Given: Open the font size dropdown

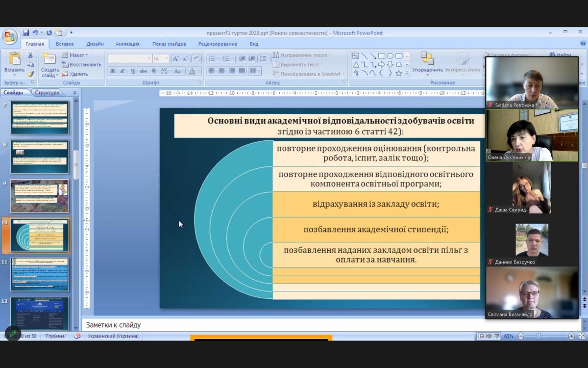Looking at the screenshot, I should [x=167, y=58].
